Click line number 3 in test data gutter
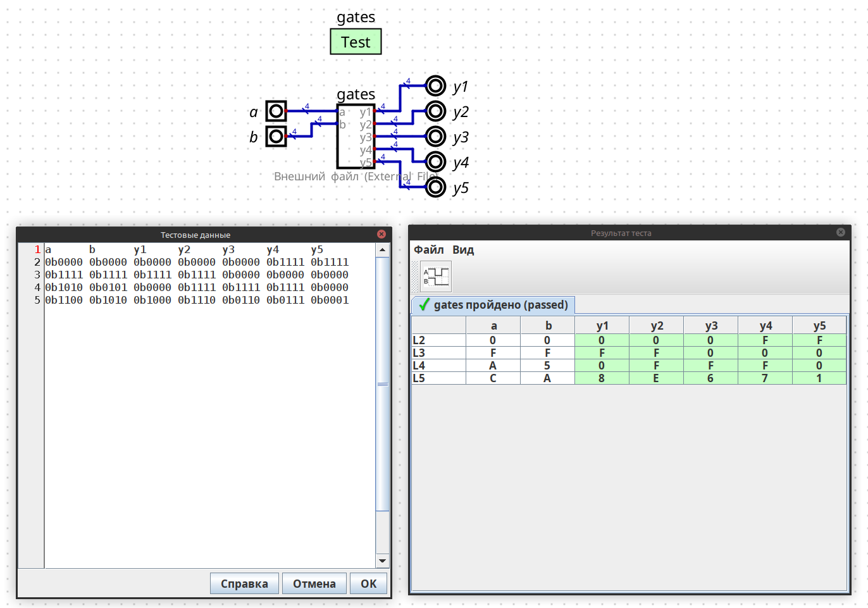This screenshot has height=608, width=868. pyautogui.click(x=37, y=275)
